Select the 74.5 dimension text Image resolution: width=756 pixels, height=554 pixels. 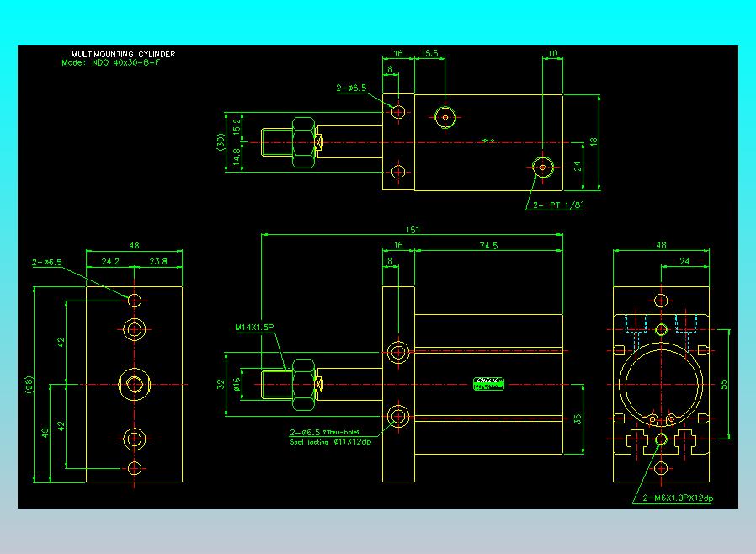pos(488,245)
